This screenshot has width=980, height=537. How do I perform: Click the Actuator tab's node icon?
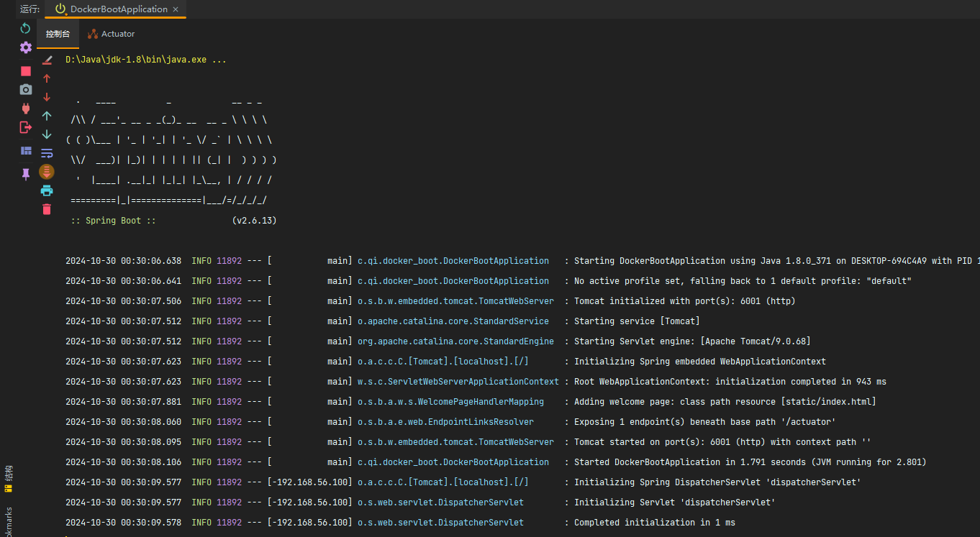pos(93,34)
